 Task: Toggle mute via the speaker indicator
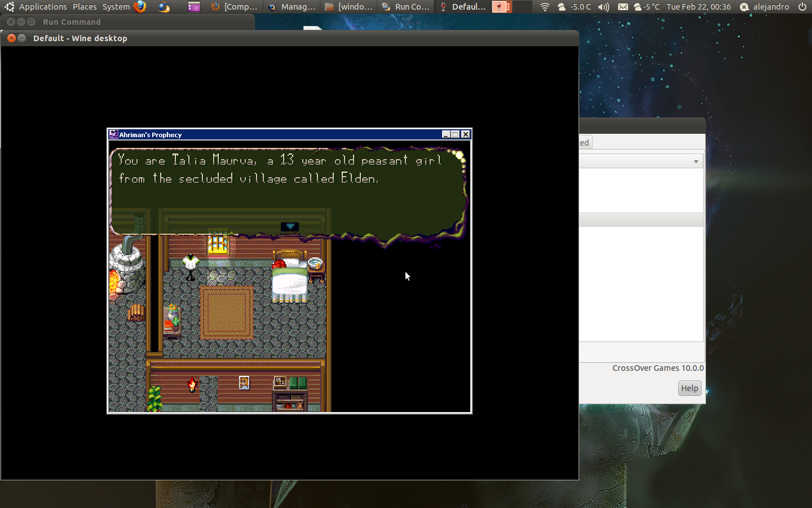(x=604, y=7)
